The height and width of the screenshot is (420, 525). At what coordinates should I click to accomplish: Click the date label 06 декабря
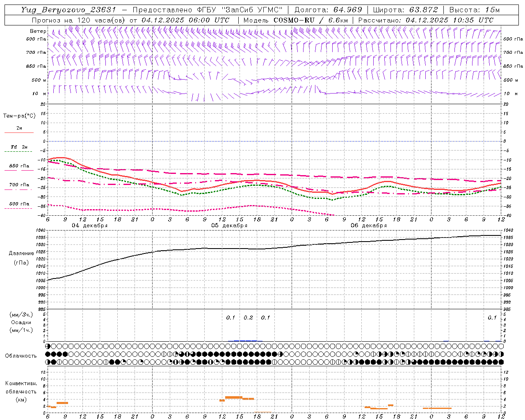tap(369, 226)
